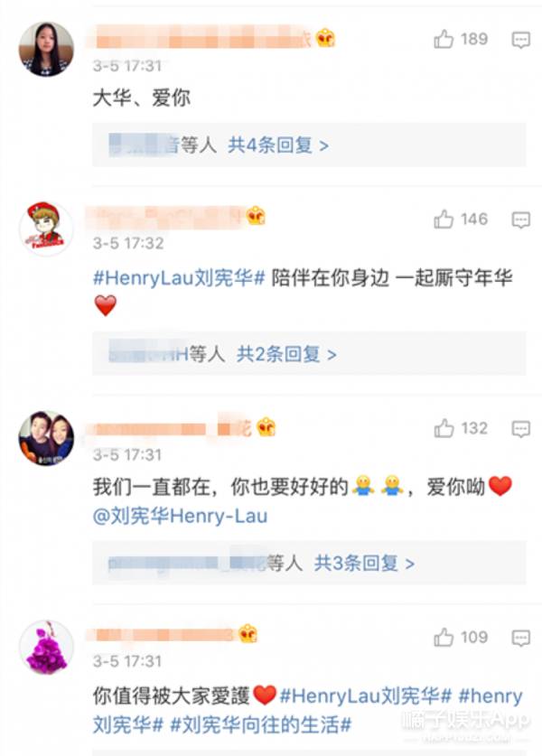Open the @刘宪华Henry-Lau mention link

[180, 517]
